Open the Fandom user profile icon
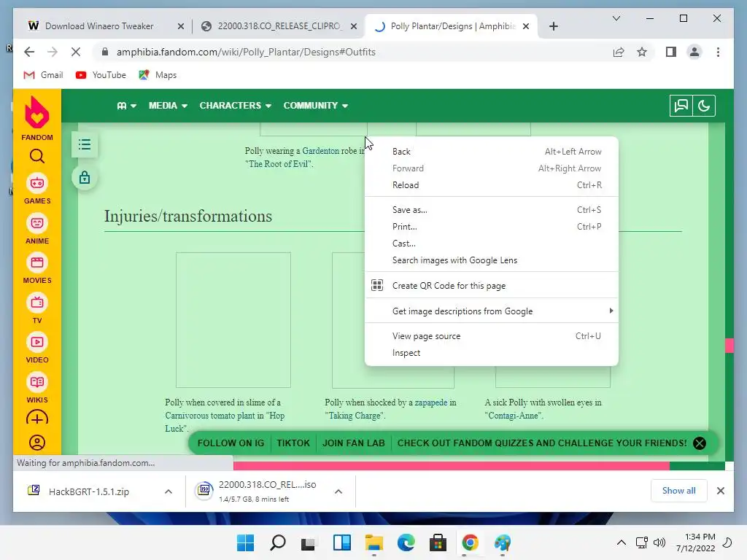Viewport: 747px width, 560px height. tap(36, 443)
